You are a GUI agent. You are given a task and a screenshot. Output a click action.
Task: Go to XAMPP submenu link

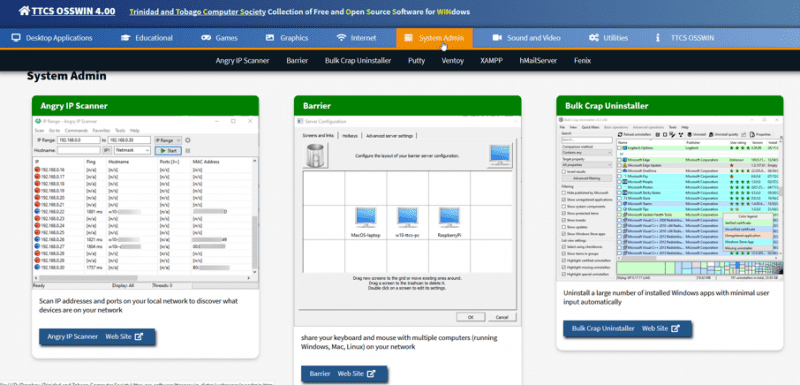click(491, 61)
